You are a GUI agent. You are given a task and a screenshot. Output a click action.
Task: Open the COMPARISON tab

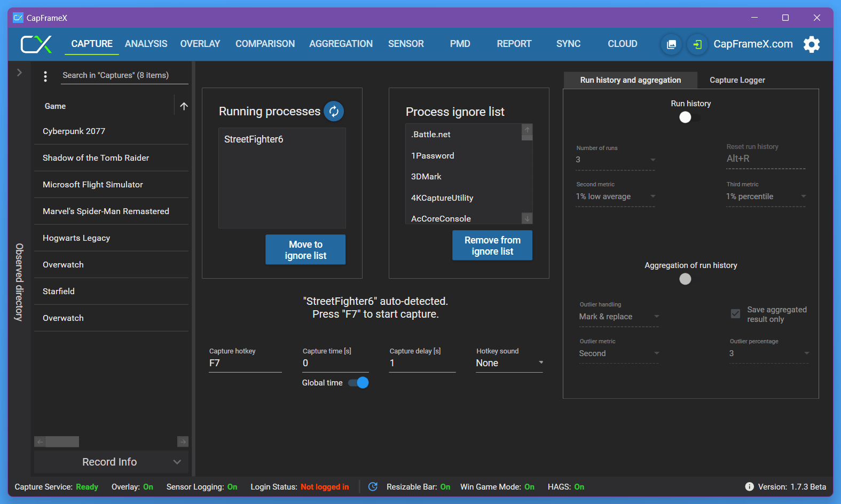(x=265, y=44)
